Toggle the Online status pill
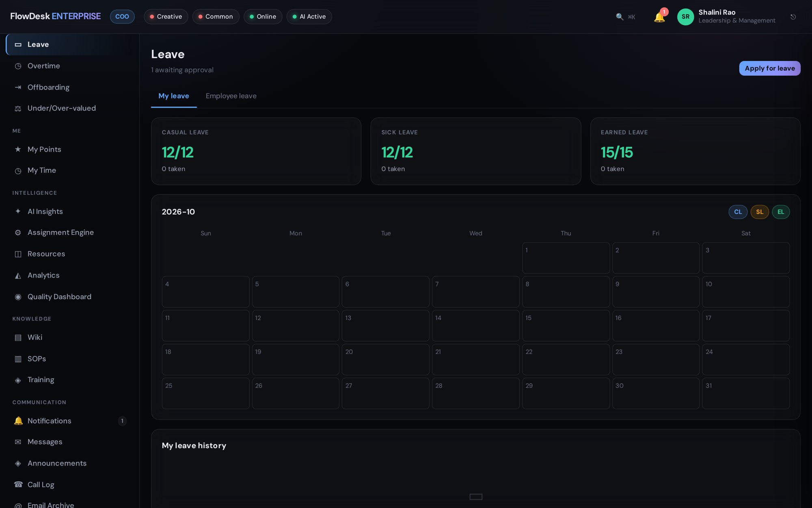This screenshot has height=508, width=812. click(x=263, y=17)
